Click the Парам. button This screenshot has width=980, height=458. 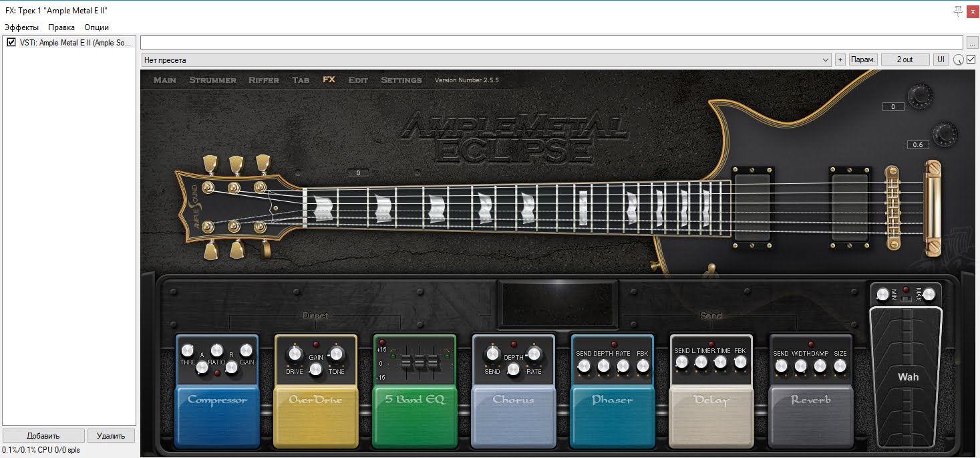click(863, 60)
